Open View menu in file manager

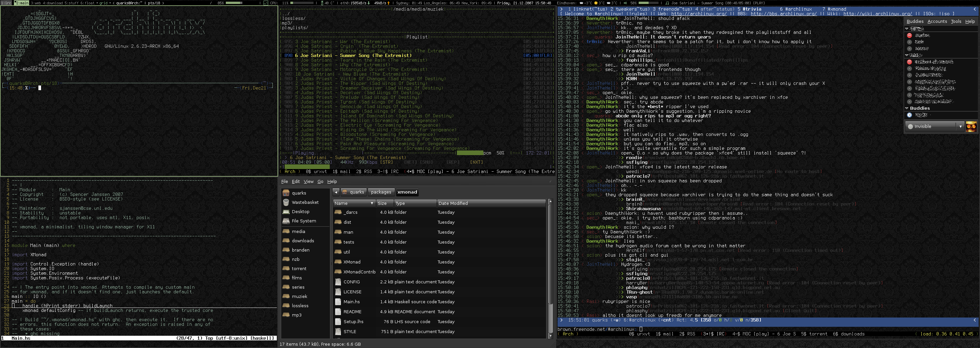[x=309, y=182]
